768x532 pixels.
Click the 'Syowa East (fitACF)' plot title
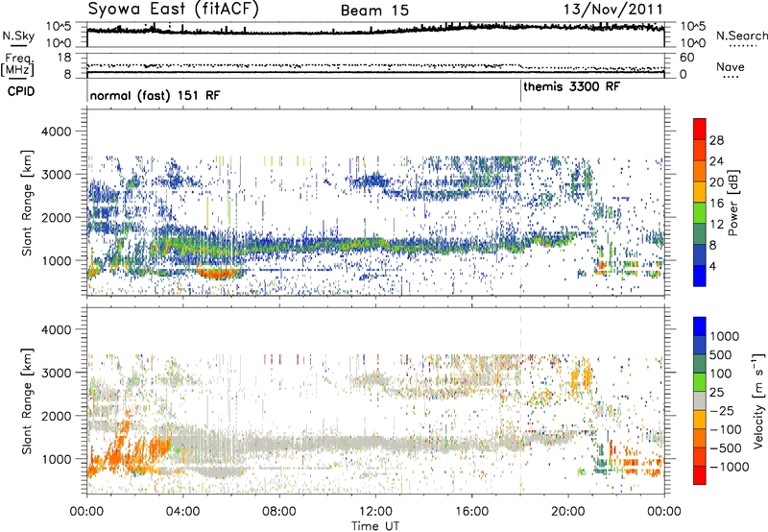tap(173, 10)
